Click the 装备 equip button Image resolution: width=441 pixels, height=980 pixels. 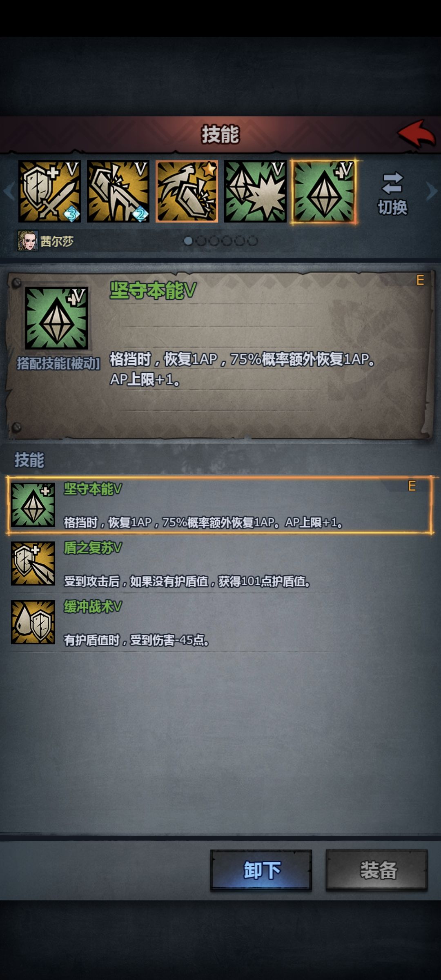(x=376, y=870)
